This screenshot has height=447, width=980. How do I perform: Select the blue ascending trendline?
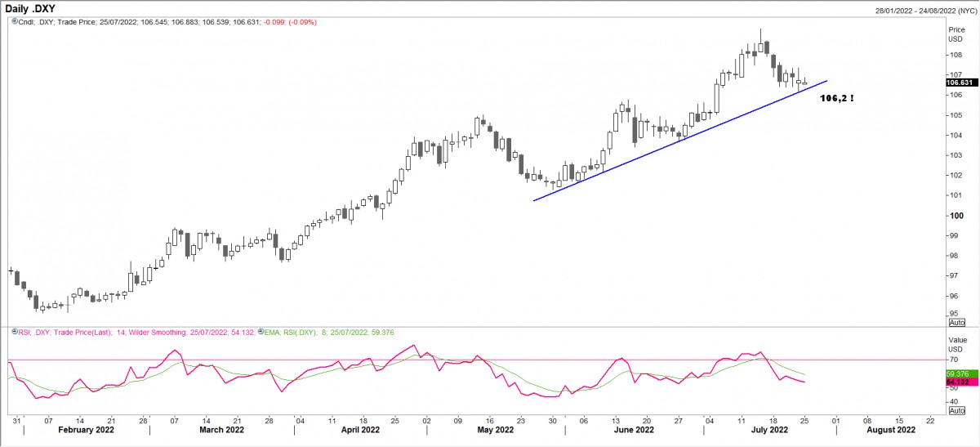pyautogui.click(x=680, y=141)
